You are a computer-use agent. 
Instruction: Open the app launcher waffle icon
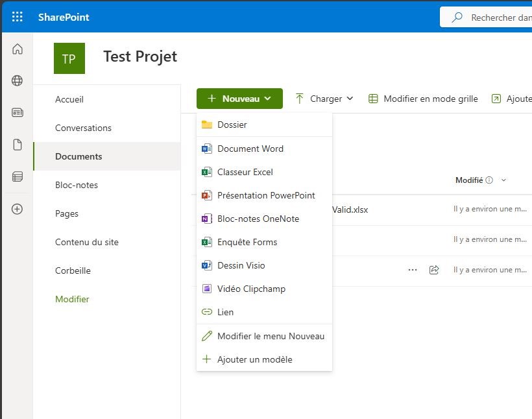(x=18, y=17)
